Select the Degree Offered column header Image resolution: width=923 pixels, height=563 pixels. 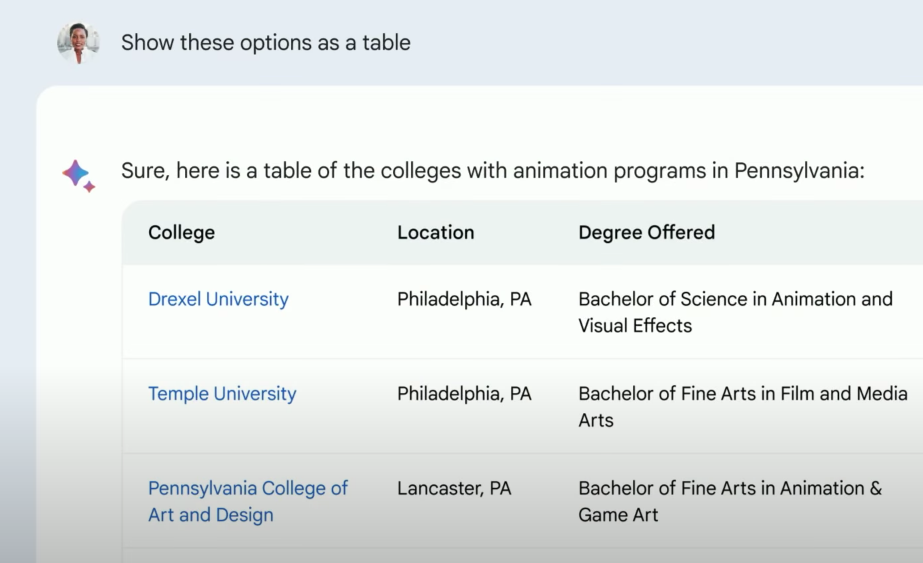[x=646, y=233]
